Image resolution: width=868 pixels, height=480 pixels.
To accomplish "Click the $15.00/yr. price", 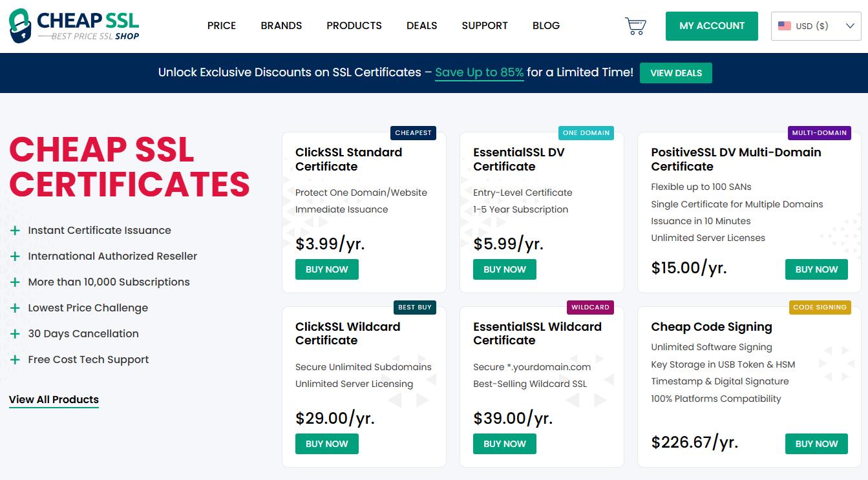I will 689,268.
